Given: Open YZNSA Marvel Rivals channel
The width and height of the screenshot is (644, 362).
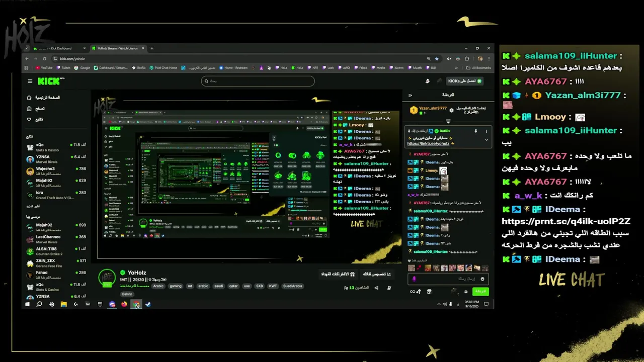Looking at the screenshot, I should [x=56, y=159].
